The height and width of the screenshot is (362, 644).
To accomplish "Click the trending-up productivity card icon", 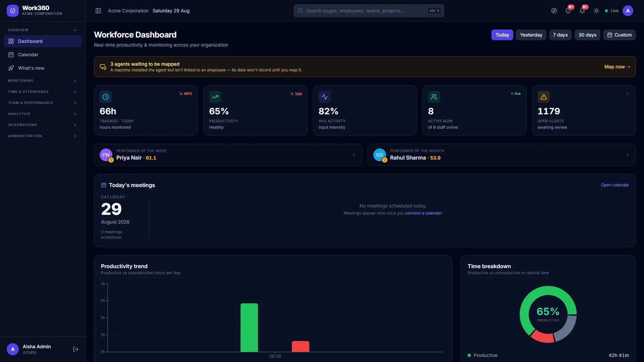I will pyautogui.click(x=215, y=97).
